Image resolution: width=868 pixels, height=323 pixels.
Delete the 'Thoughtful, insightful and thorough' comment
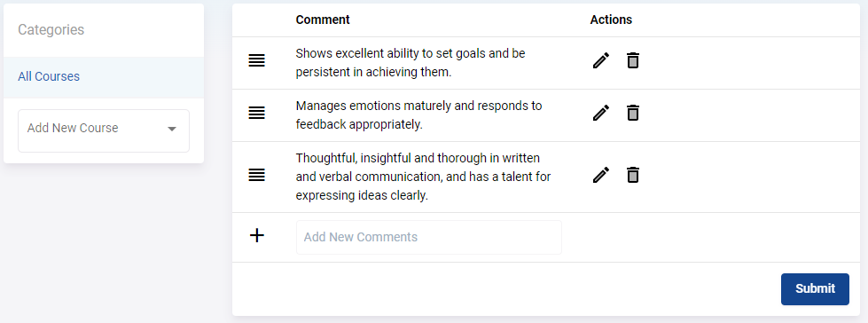[633, 175]
